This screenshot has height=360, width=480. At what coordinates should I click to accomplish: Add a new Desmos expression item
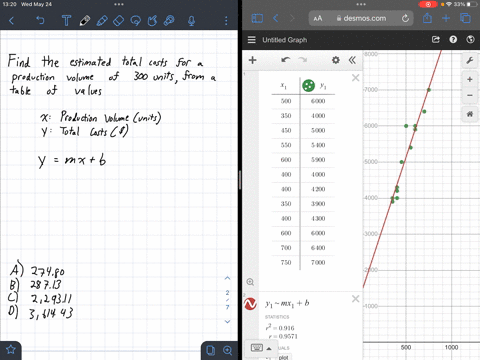click(253, 60)
